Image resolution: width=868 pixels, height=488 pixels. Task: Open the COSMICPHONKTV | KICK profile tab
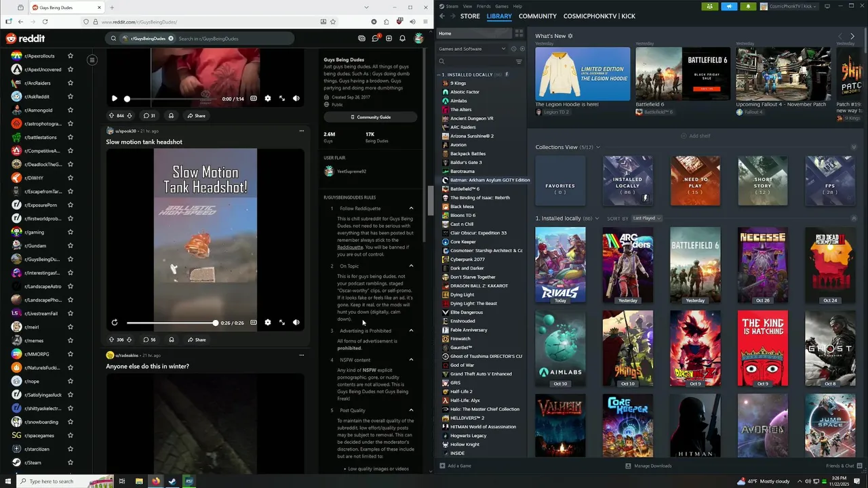(599, 16)
